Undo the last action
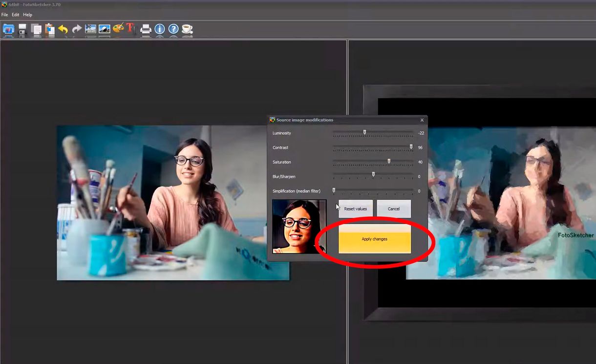 coord(63,29)
